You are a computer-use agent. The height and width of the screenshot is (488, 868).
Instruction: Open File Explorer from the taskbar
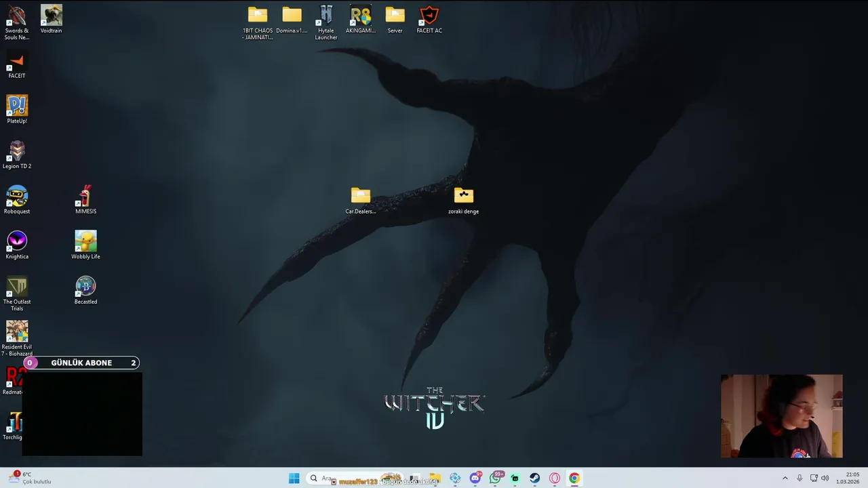(435, 479)
